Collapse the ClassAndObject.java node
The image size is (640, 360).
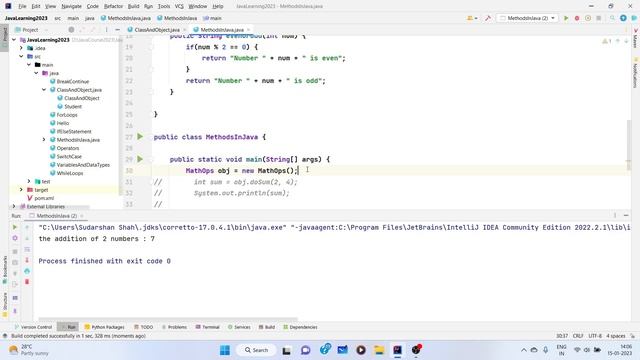pyautogui.click(x=44, y=90)
